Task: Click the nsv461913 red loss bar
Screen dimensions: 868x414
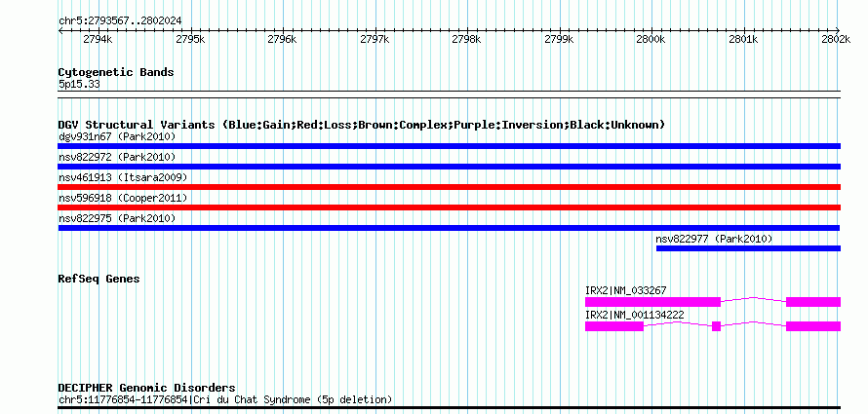Action: pos(449,187)
